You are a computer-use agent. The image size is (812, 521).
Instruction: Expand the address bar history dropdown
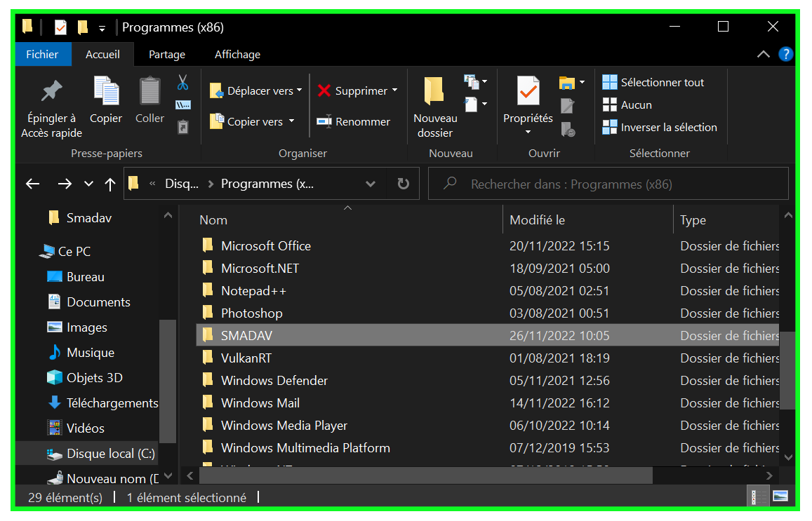click(x=371, y=184)
